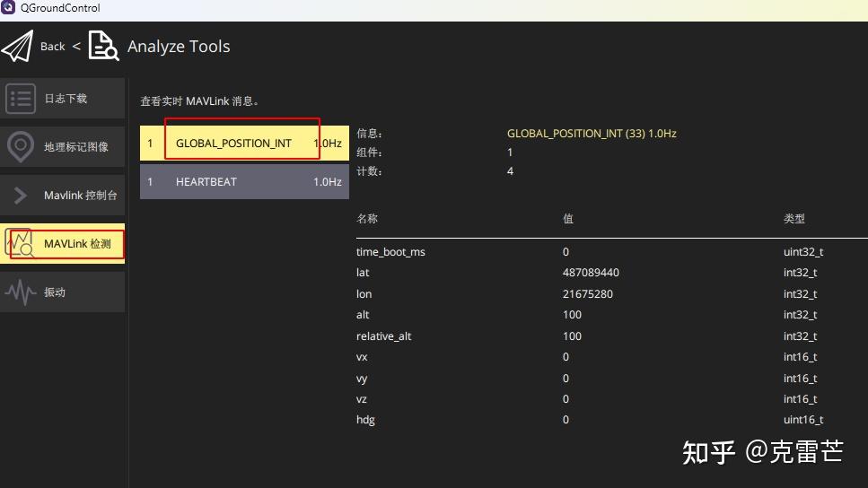Screen dimensions: 868x488
Task: Click the paper plane Back icon
Action: pyautogui.click(x=17, y=47)
